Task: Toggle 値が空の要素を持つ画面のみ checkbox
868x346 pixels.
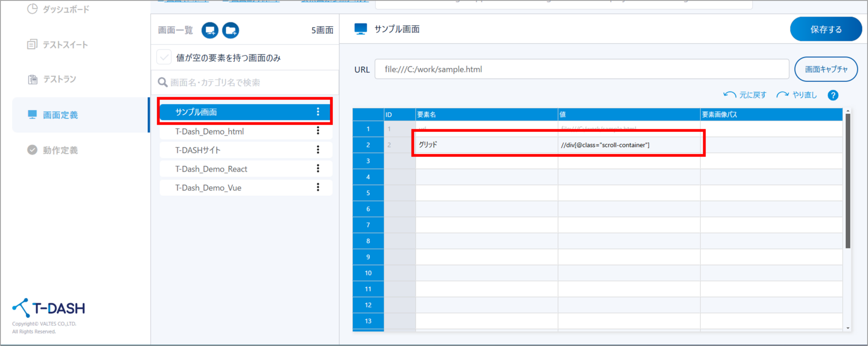Action: (164, 57)
